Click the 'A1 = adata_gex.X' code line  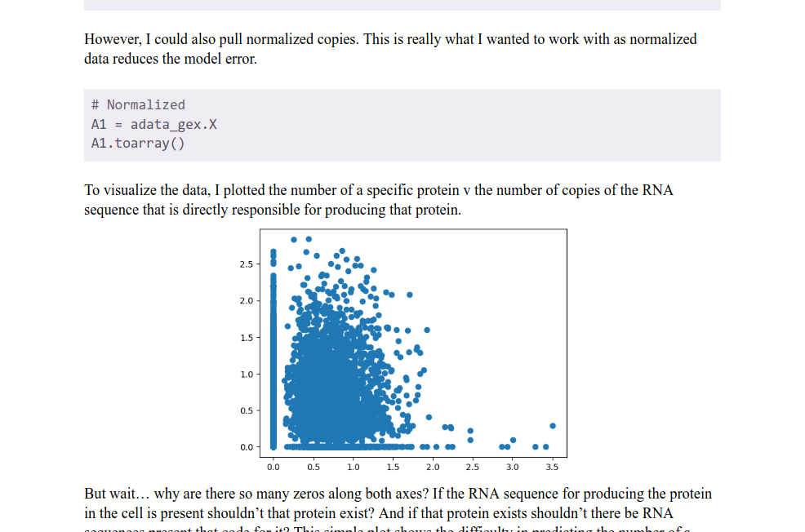pos(154,124)
